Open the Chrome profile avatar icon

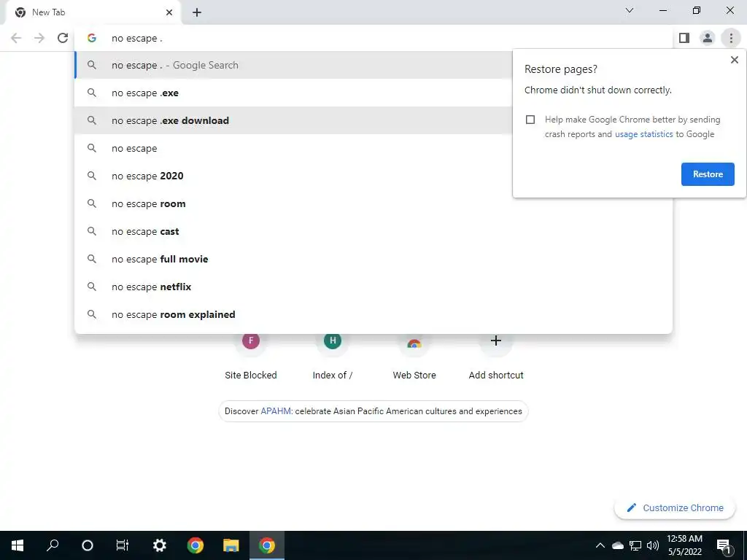coord(708,38)
